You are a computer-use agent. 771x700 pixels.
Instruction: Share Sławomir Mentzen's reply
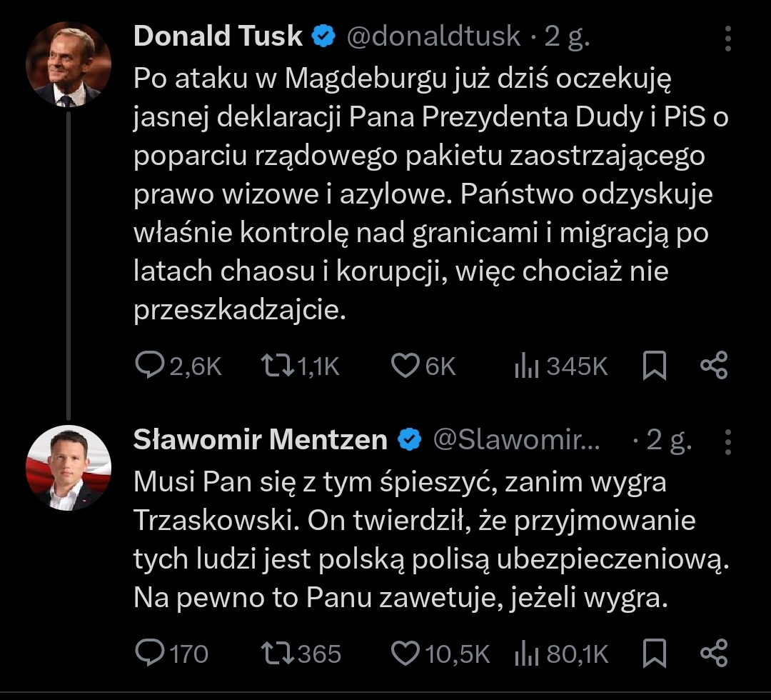(714, 653)
